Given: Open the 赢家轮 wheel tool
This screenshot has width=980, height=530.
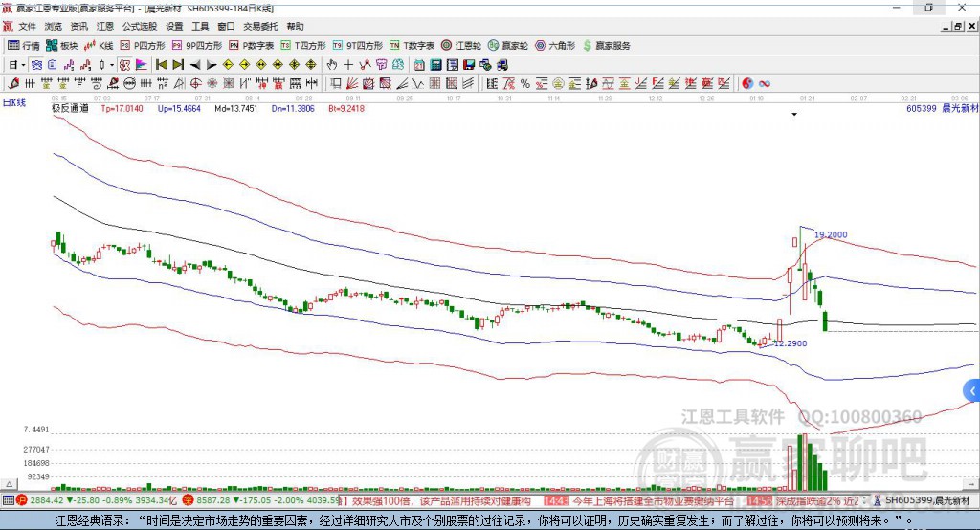Looking at the screenshot, I should (508, 46).
